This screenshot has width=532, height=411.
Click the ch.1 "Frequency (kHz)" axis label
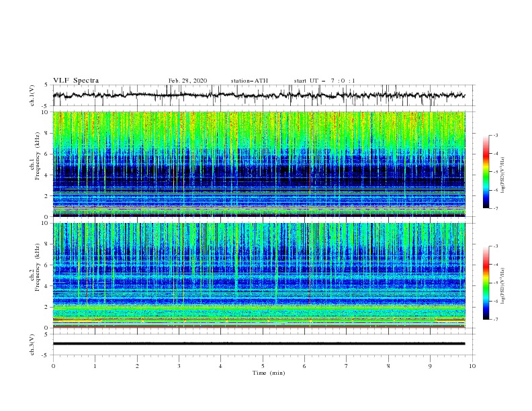pyautogui.click(x=37, y=155)
